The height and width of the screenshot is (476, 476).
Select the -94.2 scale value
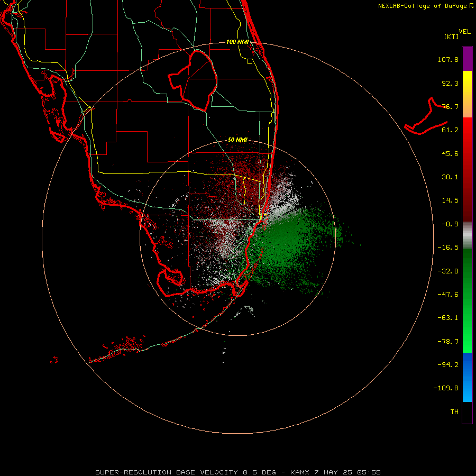tap(448, 365)
